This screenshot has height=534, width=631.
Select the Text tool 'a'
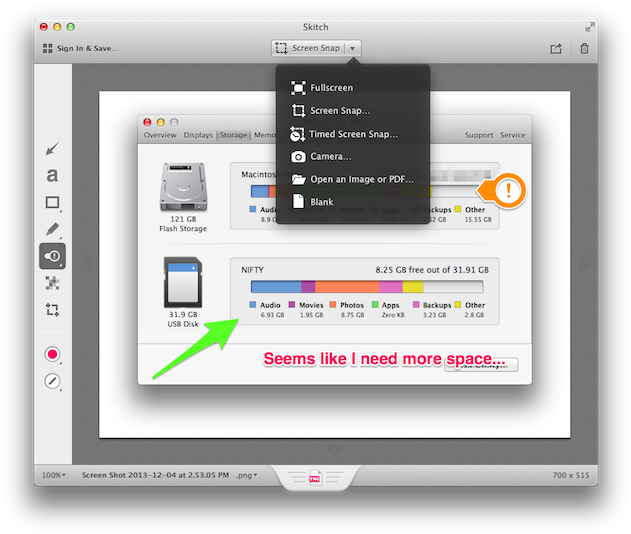point(52,175)
